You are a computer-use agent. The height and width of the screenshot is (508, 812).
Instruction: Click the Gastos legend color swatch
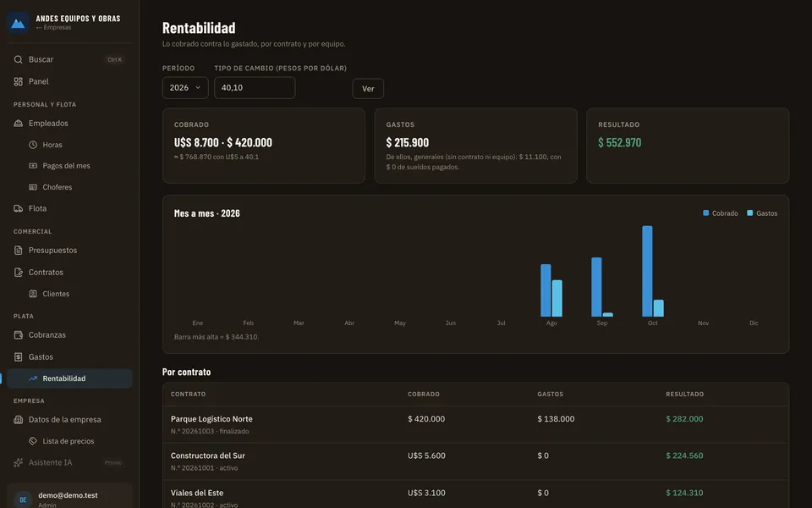point(750,213)
